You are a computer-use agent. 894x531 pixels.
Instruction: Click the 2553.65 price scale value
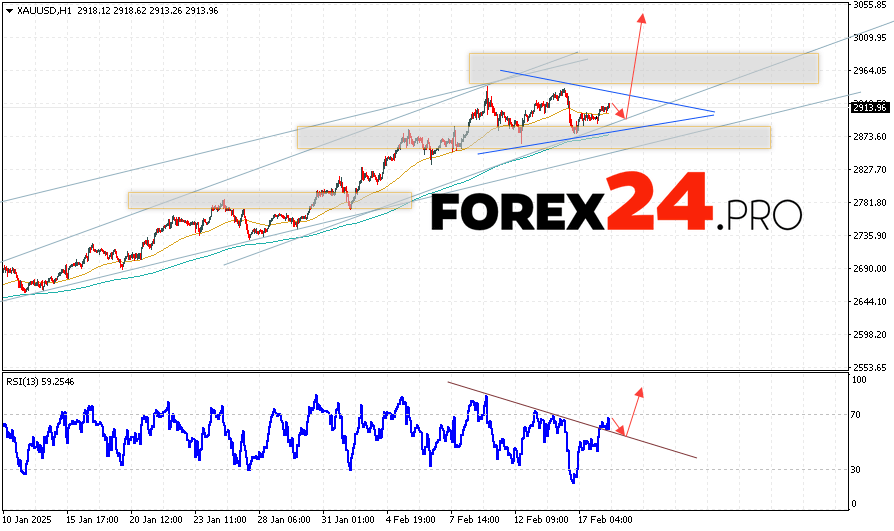pyautogui.click(x=869, y=367)
